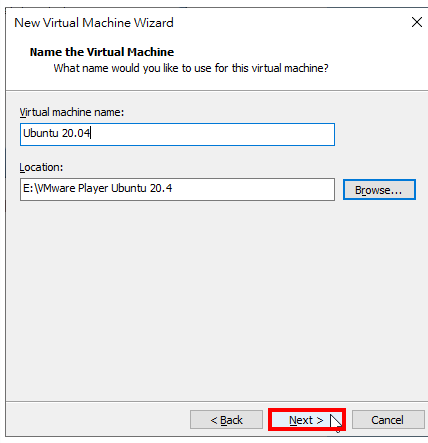Viewport: 428px width, 443px height.
Task: Click the blank gray area of the dialog
Action: pos(213,300)
